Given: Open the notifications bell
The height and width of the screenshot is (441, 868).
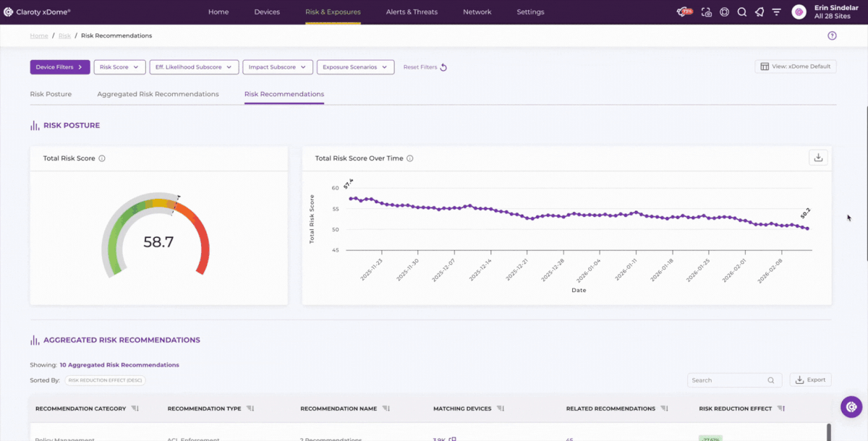Looking at the screenshot, I should point(759,12).
